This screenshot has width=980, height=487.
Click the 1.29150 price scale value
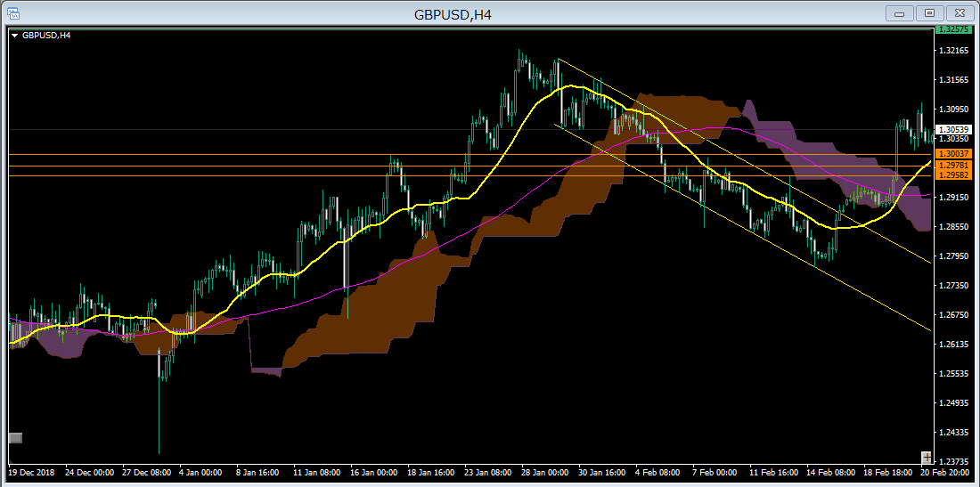952,198
